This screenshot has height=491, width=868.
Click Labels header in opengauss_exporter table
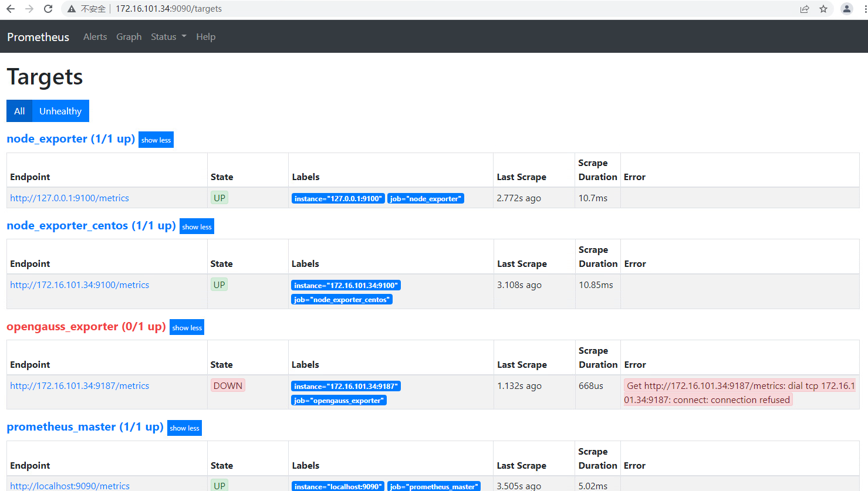(x=305, y=365)
